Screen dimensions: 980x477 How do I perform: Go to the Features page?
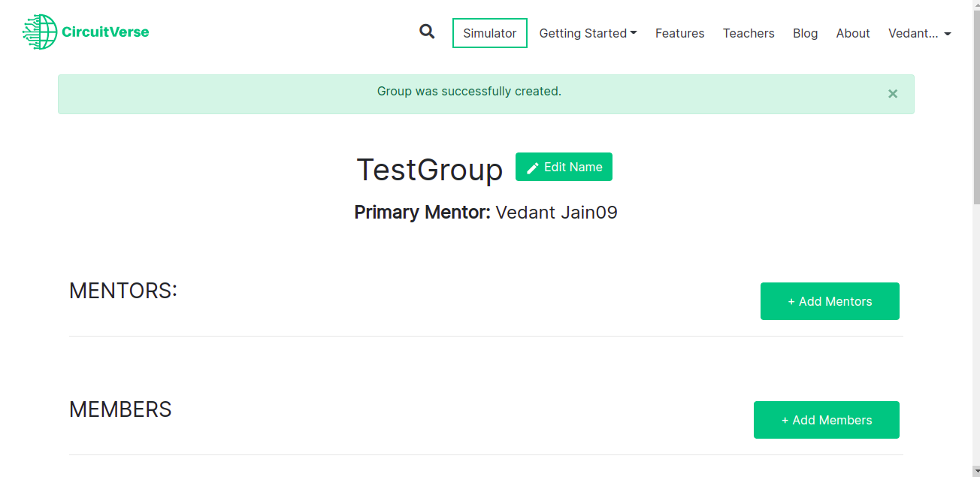click(x=679, y=33)
